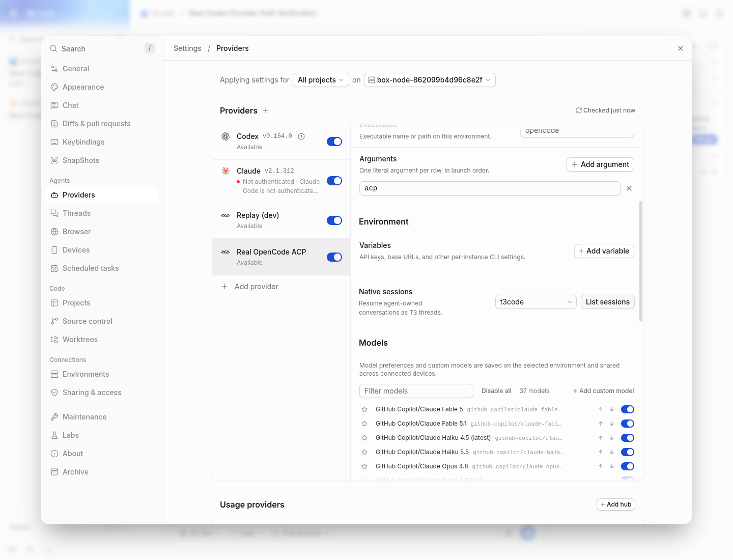
Task: Click Add provider row
Action: click(281, 287)
